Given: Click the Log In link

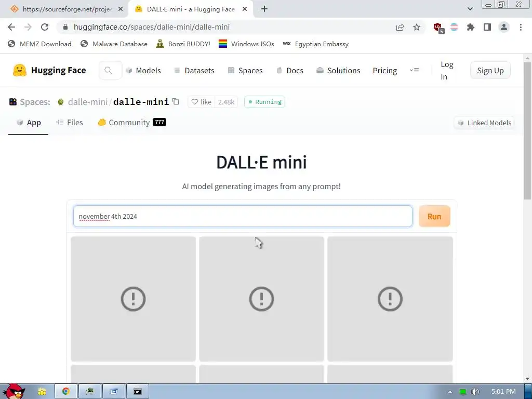Looking at the screenshot, I should (x=447, y=70).
